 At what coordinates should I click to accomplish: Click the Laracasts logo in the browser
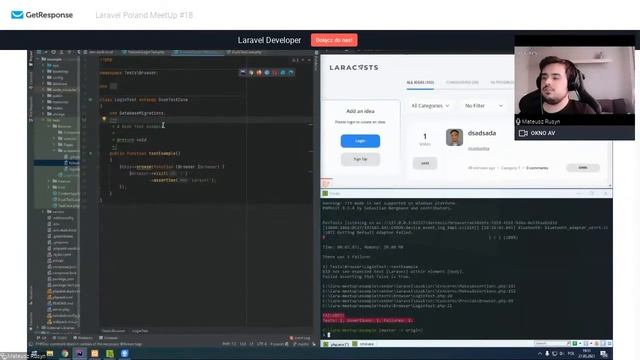(354, 67)
